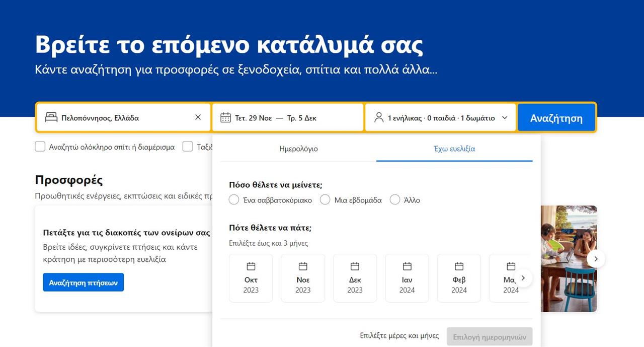Pick the Ιαν 2024 month tile

407,278
